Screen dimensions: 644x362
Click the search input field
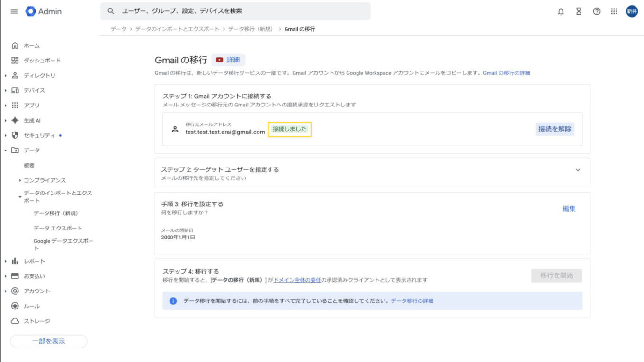(x=237, y=11)
